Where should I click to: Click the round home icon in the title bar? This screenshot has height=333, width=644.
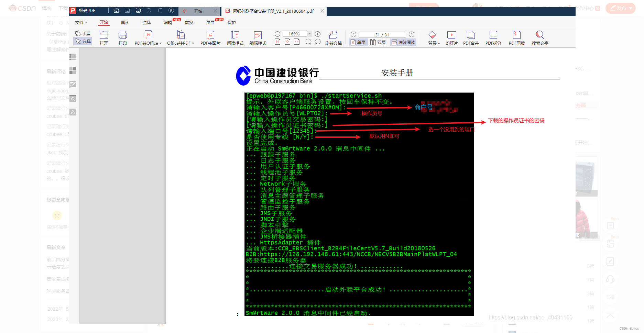171,11
